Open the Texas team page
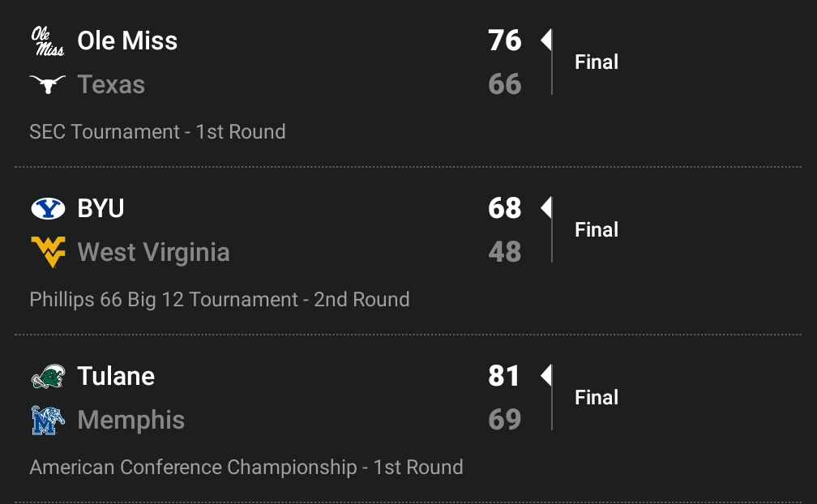This screenshot has width=817, height=504. [x=111, y=84]
